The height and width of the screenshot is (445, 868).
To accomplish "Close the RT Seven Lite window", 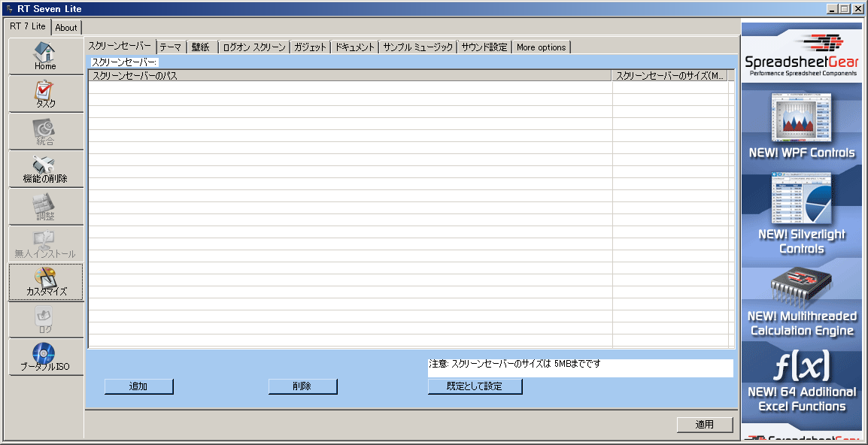I will pyautogui.click(x=857, y=9).
